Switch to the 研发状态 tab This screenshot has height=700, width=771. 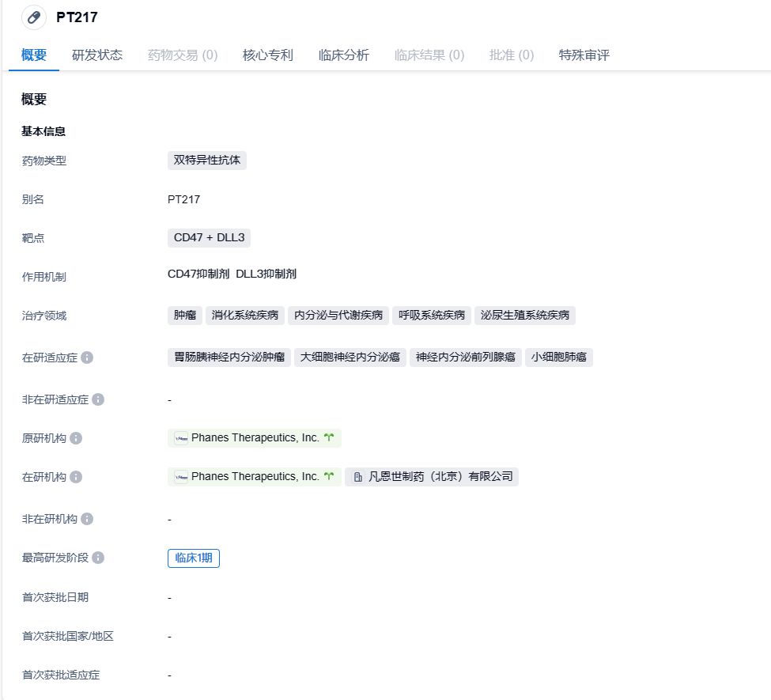click(97, 55)
